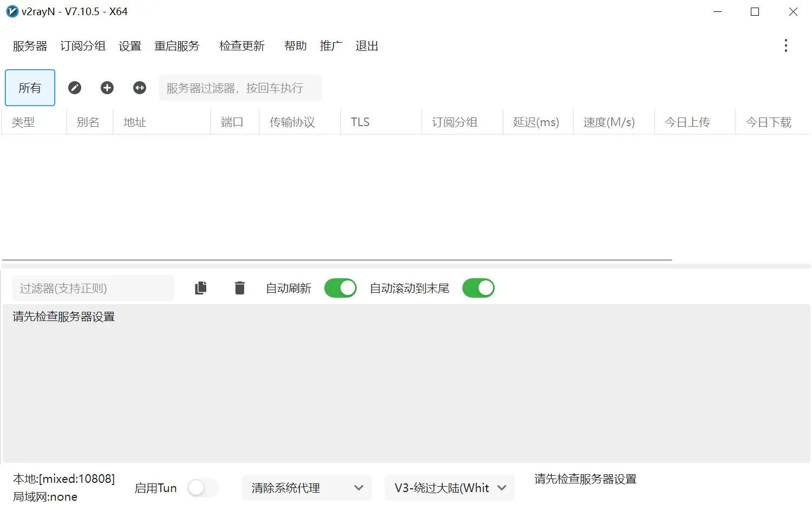Click the 重启服务 menu item
Screen dimensions: 812x511
click(177, 46)
